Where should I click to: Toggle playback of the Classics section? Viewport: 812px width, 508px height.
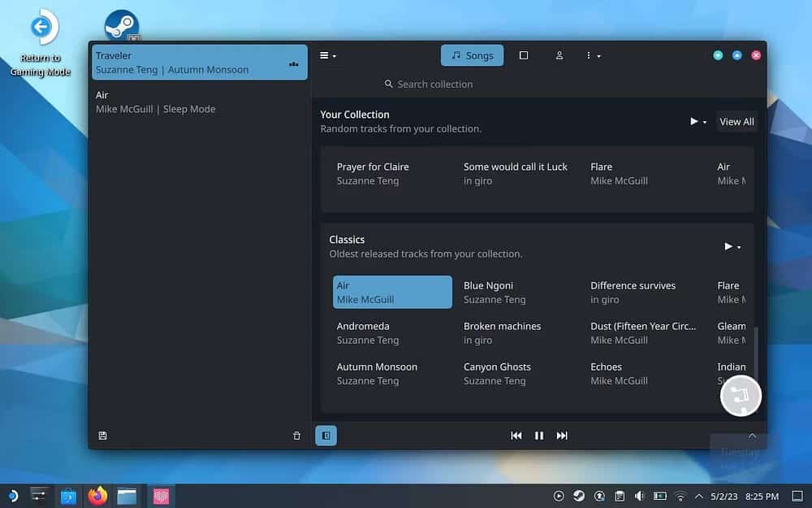click(727, 246)
